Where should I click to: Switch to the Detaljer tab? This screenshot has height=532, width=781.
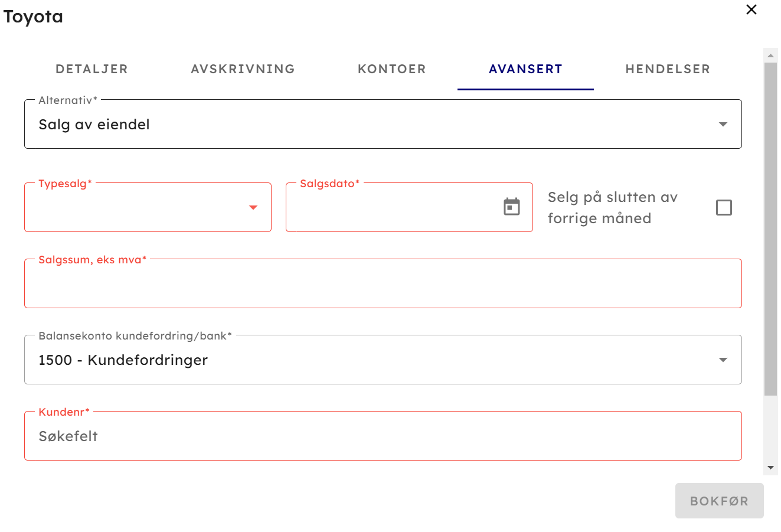[92, 69]
